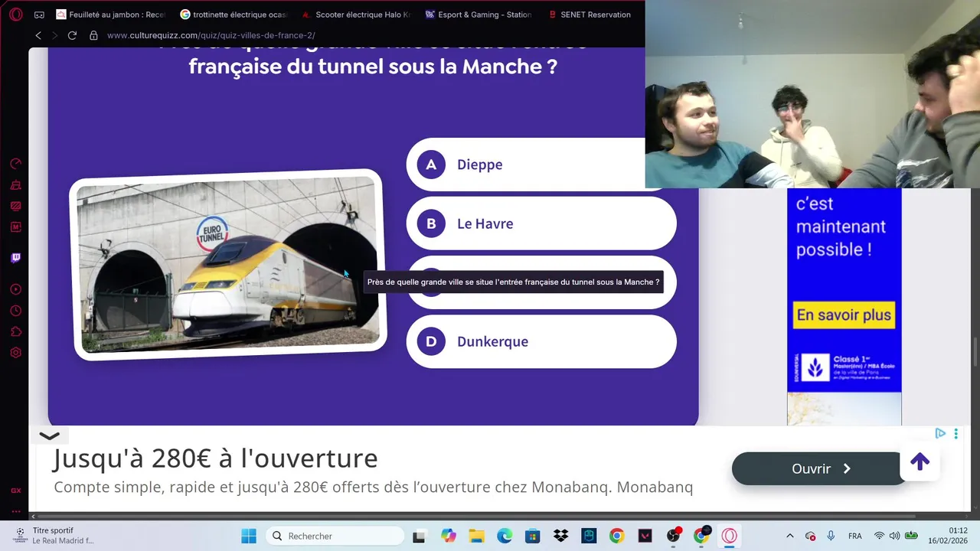Open Opera GX taskbar icon

[x=729, y=536]
